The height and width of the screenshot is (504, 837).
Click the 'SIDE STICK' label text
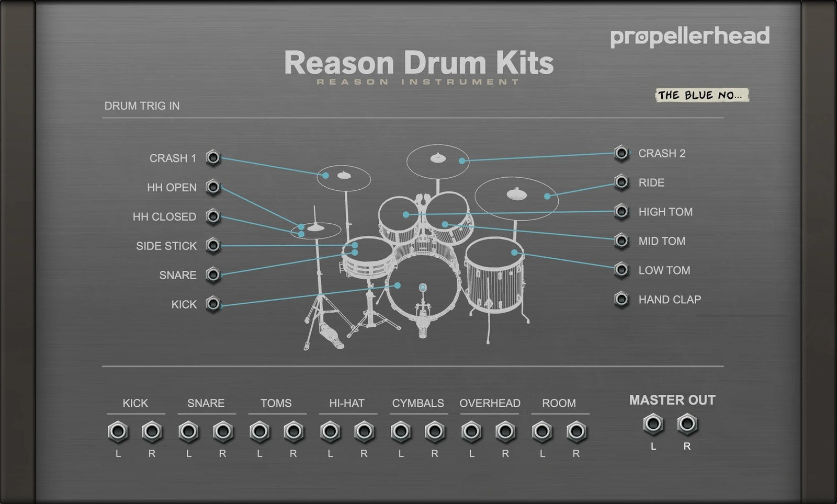[x=166, y=246]
